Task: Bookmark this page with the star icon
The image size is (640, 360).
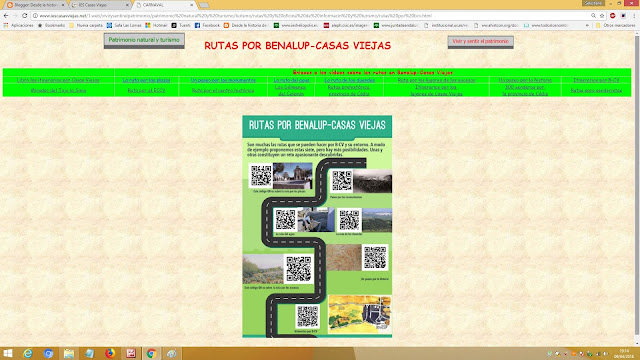Action: coord(602,16)
